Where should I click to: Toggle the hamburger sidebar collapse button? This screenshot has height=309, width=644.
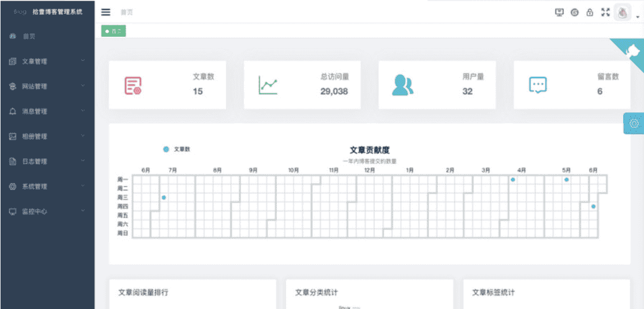[x=106, y=12]
